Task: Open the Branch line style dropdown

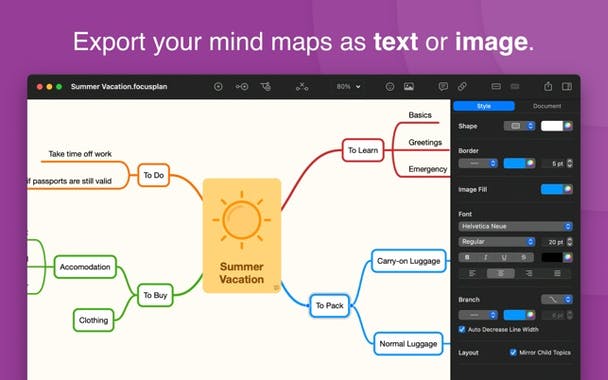Action: click(x=478, y=315)
